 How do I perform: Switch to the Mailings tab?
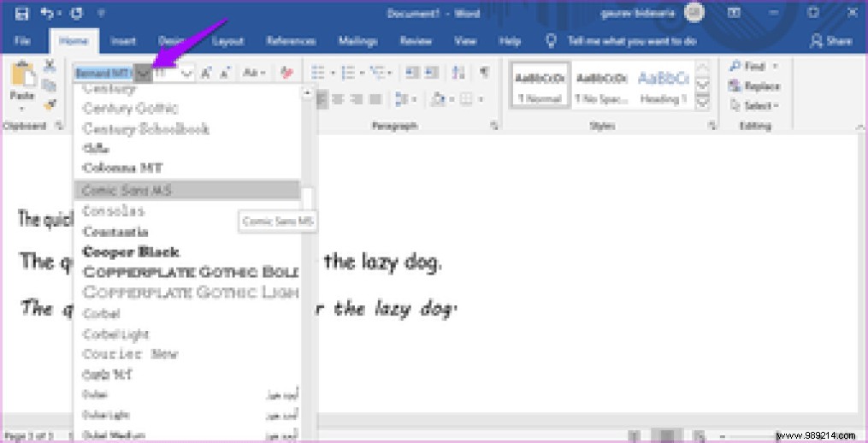[357, 41]
